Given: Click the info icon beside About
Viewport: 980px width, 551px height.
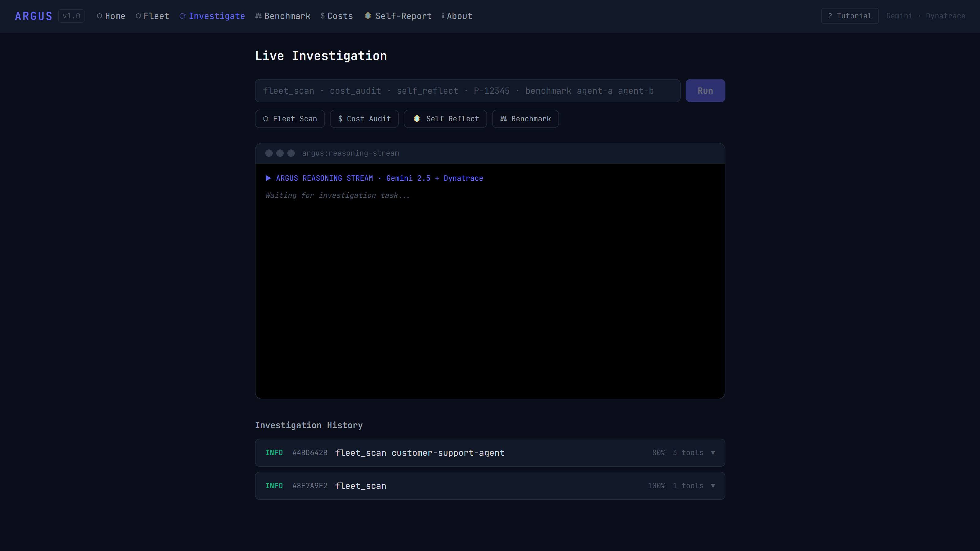Looking at the screenshot, I should [443, 16].
